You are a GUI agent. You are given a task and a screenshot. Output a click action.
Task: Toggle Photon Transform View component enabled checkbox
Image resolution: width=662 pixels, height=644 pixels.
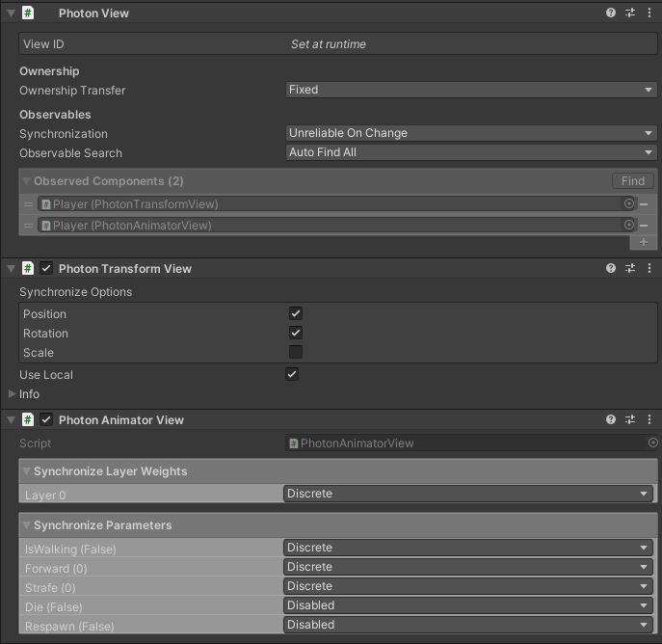46,268
